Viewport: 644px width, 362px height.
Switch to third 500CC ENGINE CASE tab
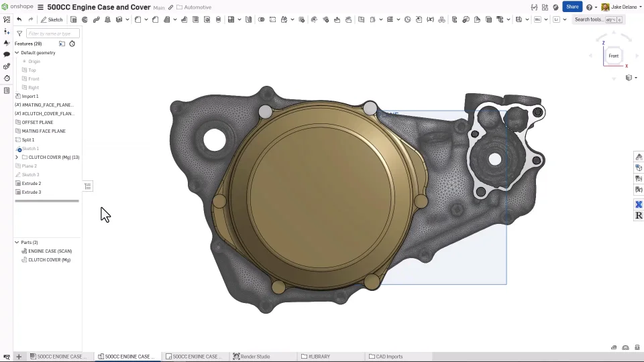click(195, 357)
